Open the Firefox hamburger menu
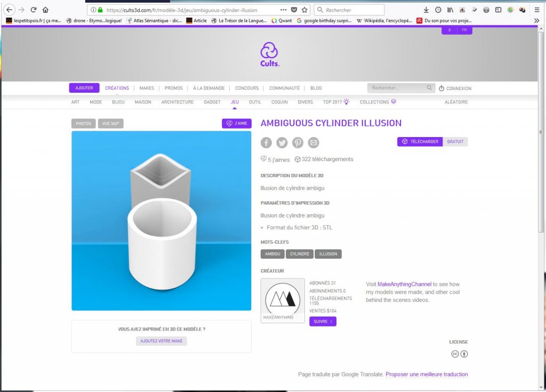 tap(536, 10)
